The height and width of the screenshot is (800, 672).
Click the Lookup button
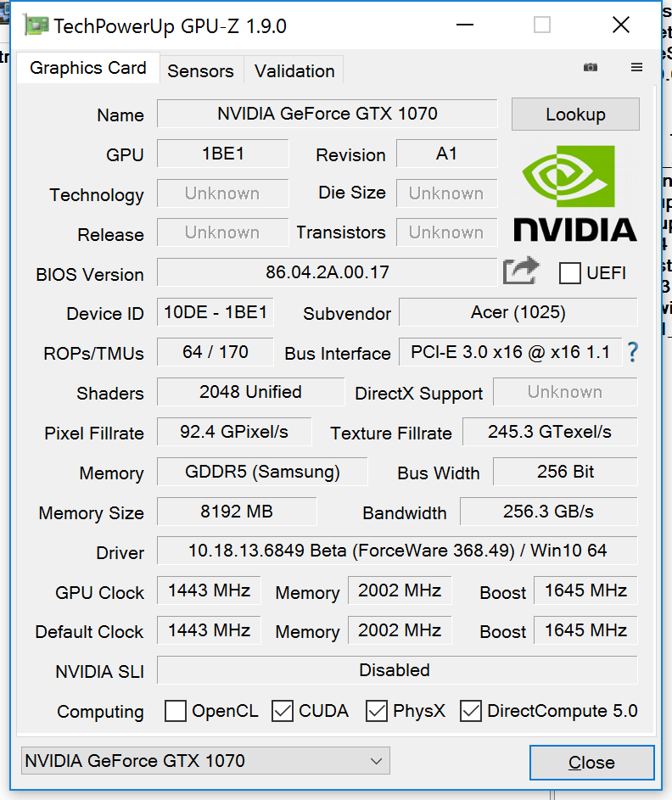coord(575,115)
